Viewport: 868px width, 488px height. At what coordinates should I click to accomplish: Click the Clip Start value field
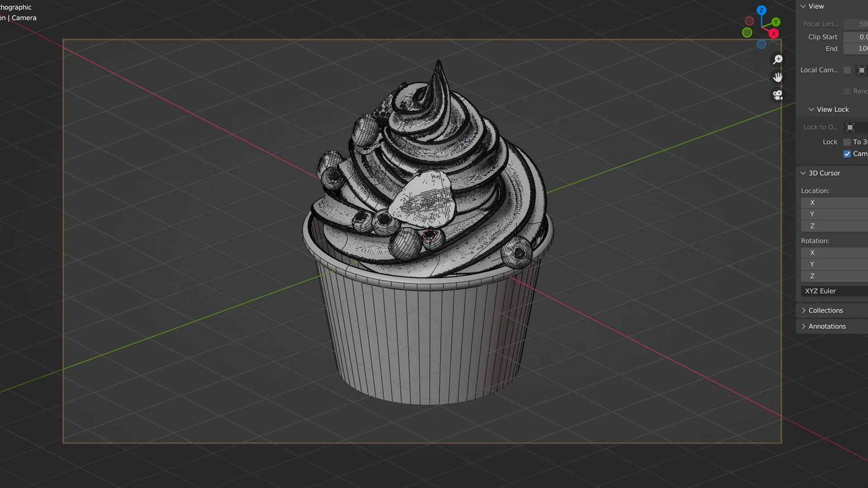click(856, 37)
